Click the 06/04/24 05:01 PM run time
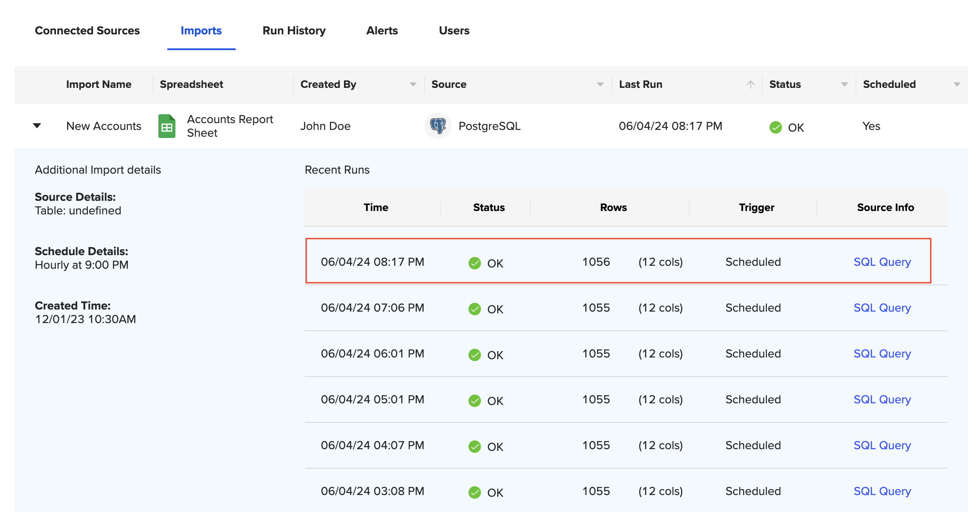 pyautogui.click(x=372, y=399)
